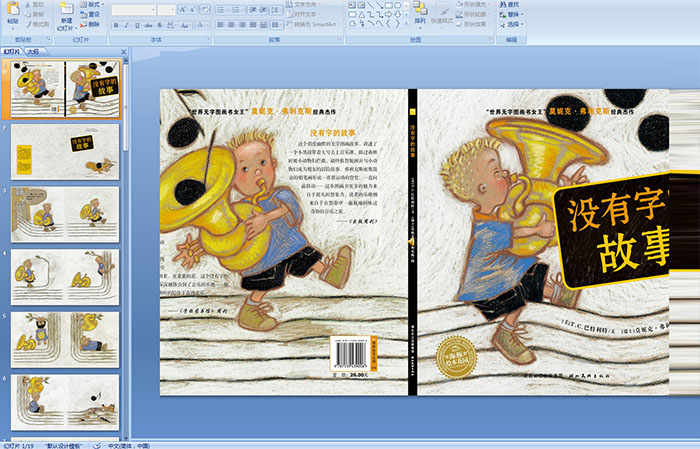Click the Copy (复制) icon
The width and height of the screenshot is (700, 449).
click(x=28, y=14)
